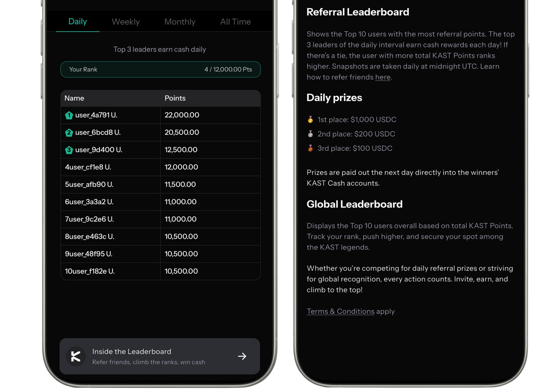The image size is (558, 392).
Task: Click '3rd place: $100 USDC' text
Action: [x=355, y=148]
